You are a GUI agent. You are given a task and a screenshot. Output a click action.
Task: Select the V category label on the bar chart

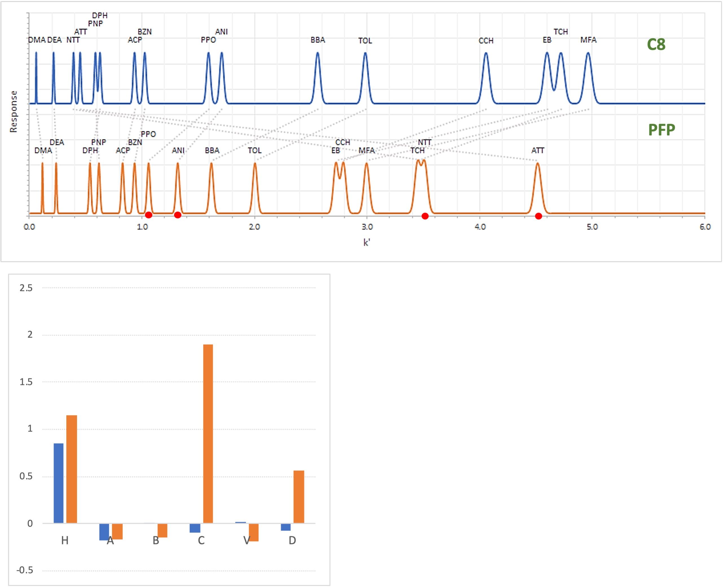(x=247, y=541)
